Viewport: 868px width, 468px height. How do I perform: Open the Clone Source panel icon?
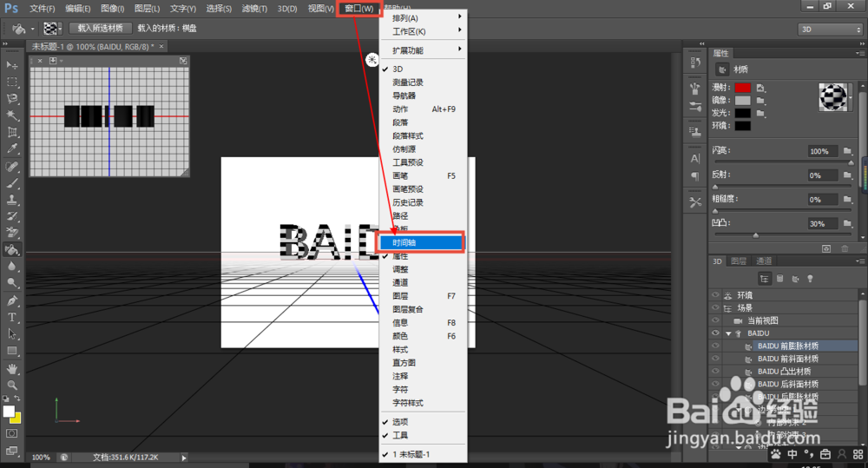click(x=695, y=132)
